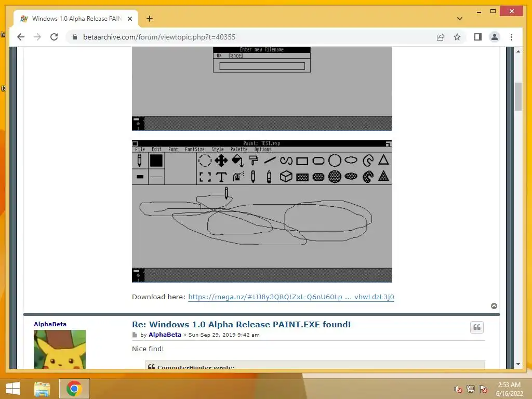Open the AlphaBeta author link in the post byline
532x399 pixels.
(165, 335)
